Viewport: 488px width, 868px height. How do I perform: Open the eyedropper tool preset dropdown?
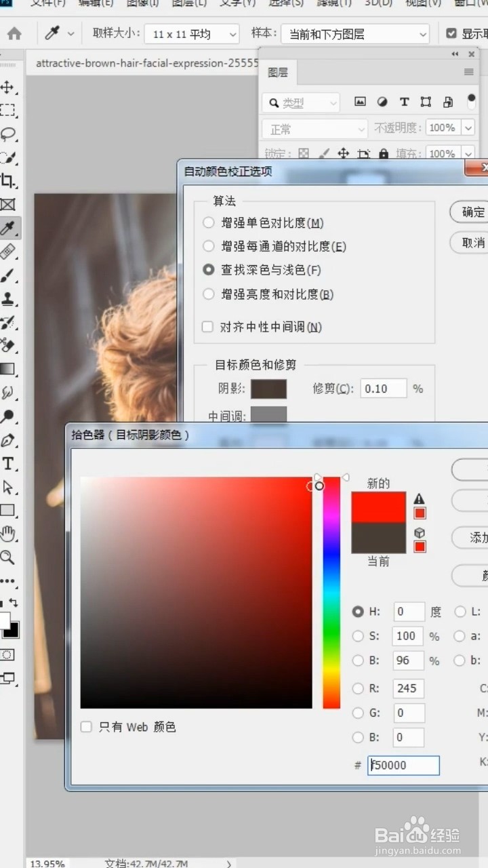[70, 33]
